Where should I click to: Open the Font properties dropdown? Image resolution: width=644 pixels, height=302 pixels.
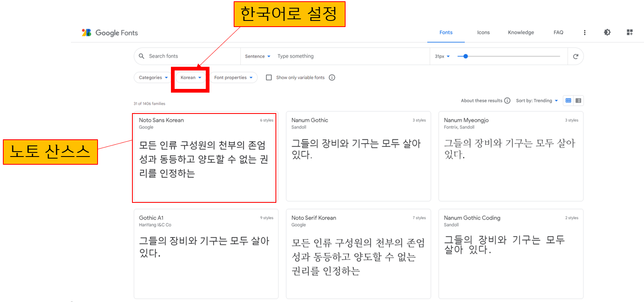pyautogui.click(x=233, y=77)
